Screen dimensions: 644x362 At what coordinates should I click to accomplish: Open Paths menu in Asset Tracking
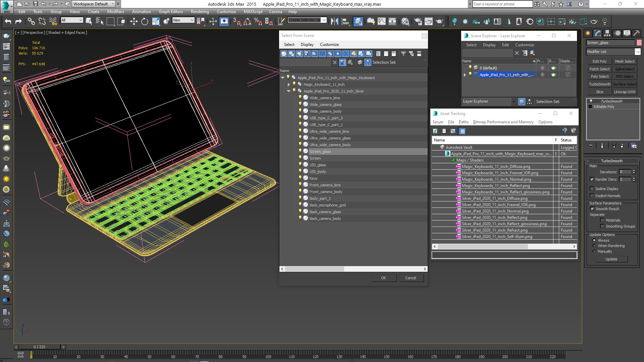464,122
